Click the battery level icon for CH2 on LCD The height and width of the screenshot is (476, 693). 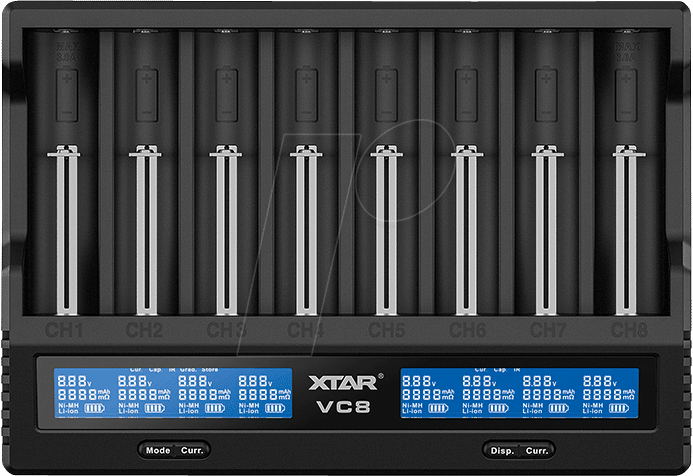point(155,407)
